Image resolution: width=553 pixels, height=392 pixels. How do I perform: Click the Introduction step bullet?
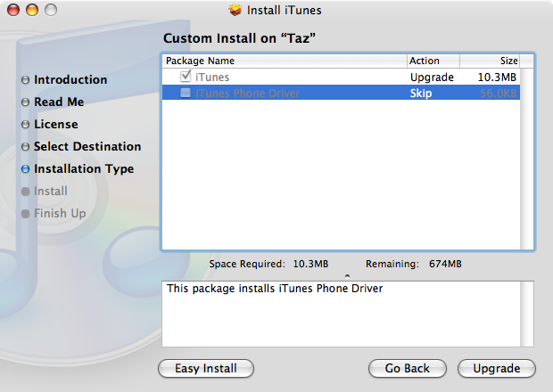25,80
